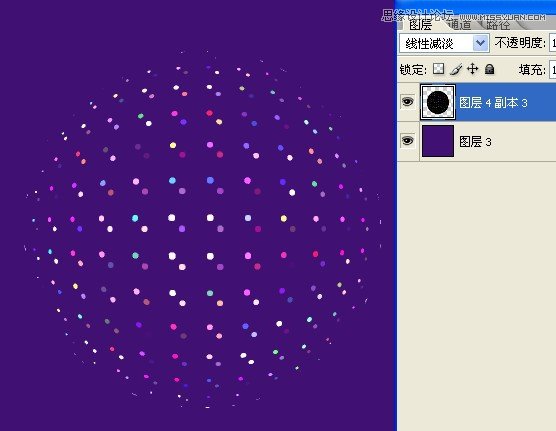
Task: Toggle lock position move icon
Action: pos(473,68)
